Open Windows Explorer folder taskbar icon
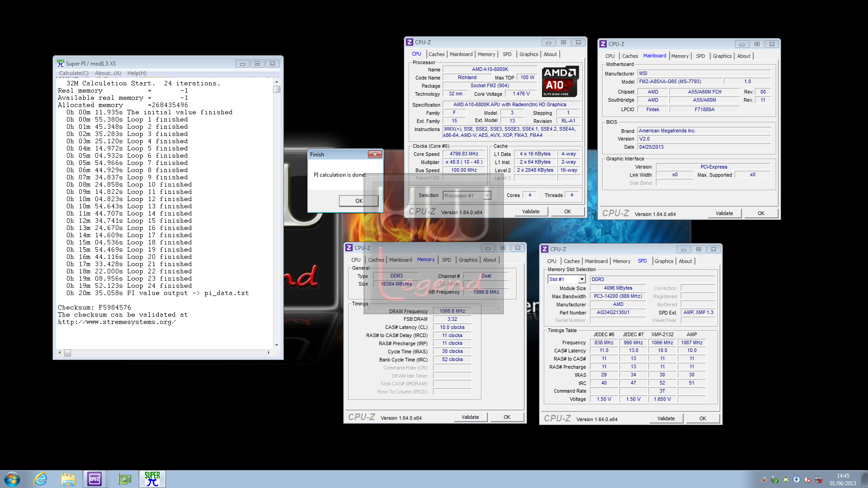Image resolution: width=868 pixels, height=488 pixels. click(68, 479)
